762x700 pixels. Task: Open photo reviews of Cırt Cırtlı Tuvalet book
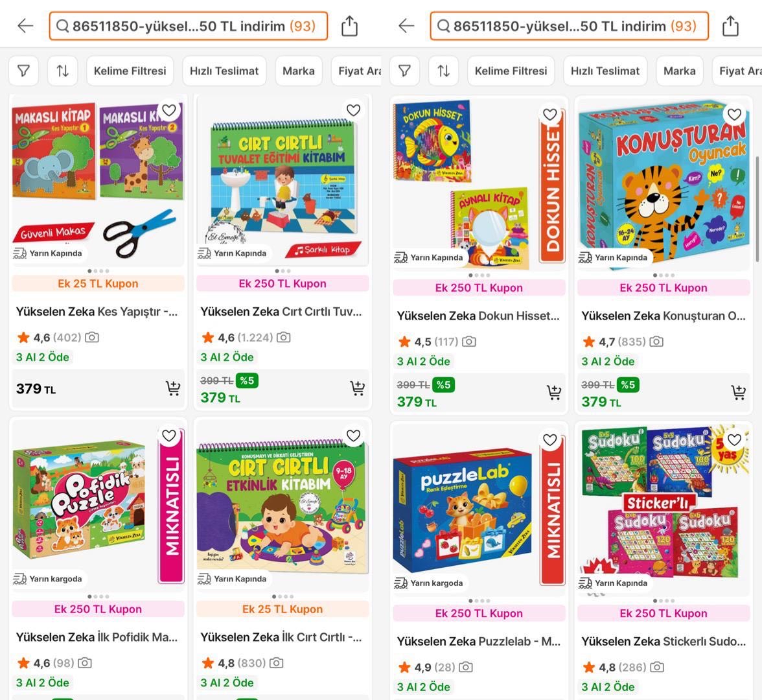coord(283,337)
